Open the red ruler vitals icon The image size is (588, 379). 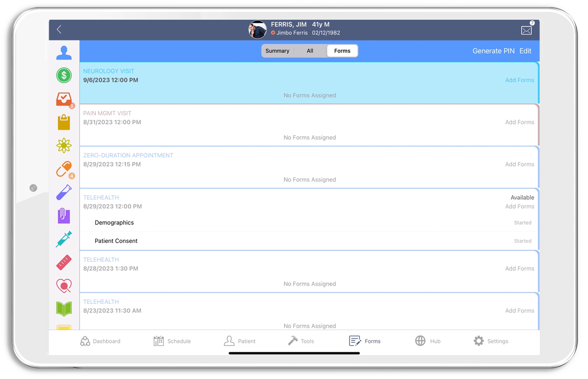click(x=64, y=262)
